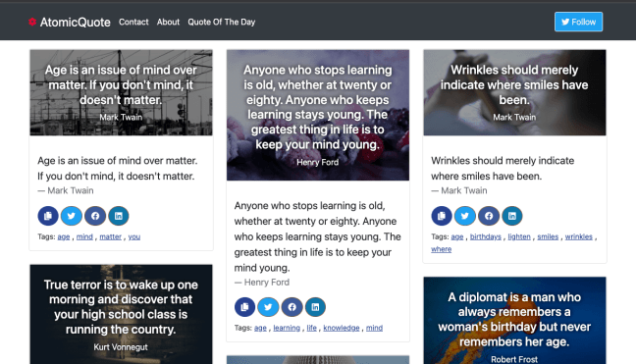Open the 'wrinkles' tag link

[x=579, y=236]
